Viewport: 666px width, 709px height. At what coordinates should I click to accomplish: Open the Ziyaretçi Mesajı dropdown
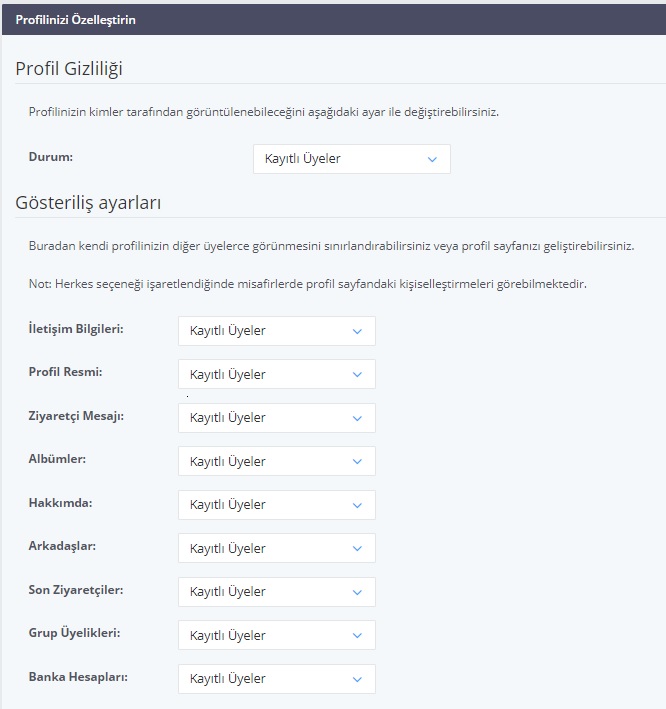(x=277, y=418)
